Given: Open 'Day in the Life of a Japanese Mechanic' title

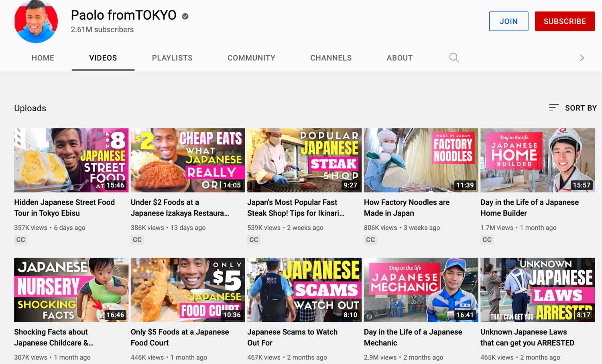Looking at the screenshot, I should point(413,337).
